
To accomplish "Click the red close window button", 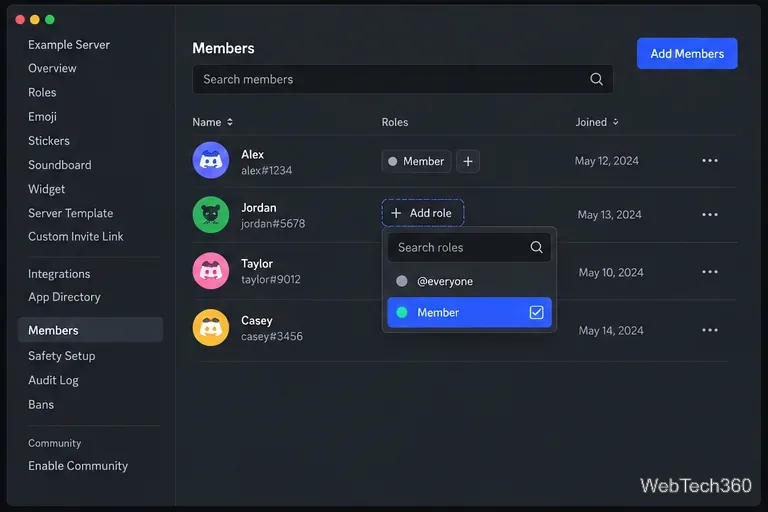I will tap(20, 20).
